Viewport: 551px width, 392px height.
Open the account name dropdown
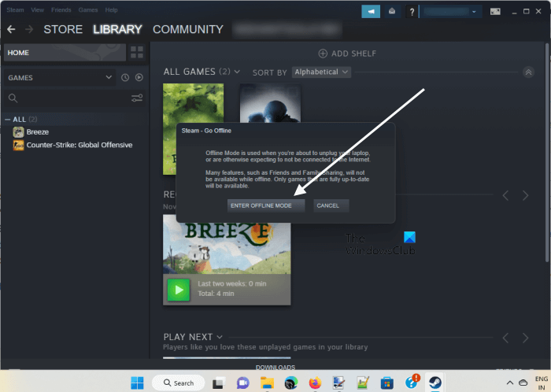451,12
